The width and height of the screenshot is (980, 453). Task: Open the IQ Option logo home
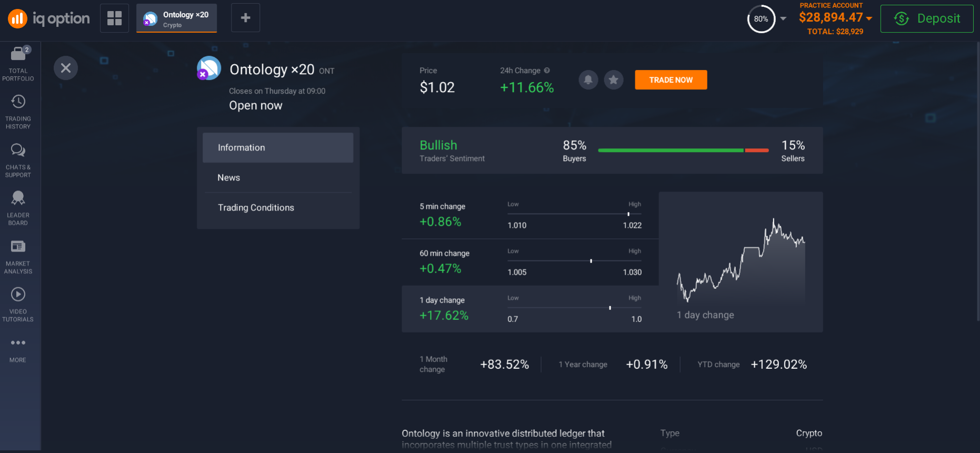(48, 18)
